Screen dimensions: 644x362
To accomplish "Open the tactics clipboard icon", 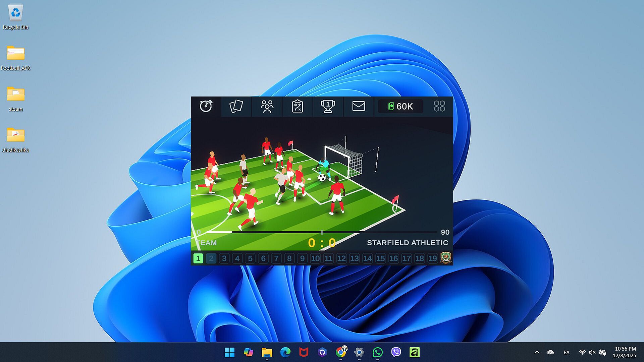I will click(x=298, y=106).
